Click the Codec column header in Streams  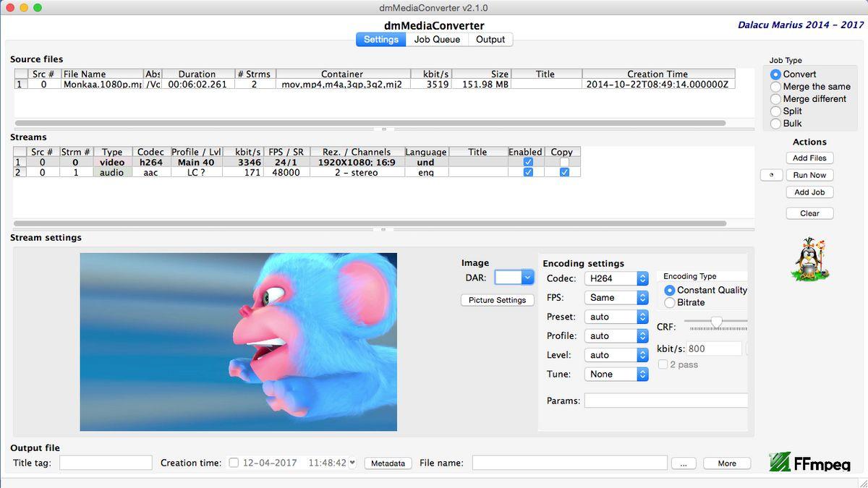tap(151, 152)
